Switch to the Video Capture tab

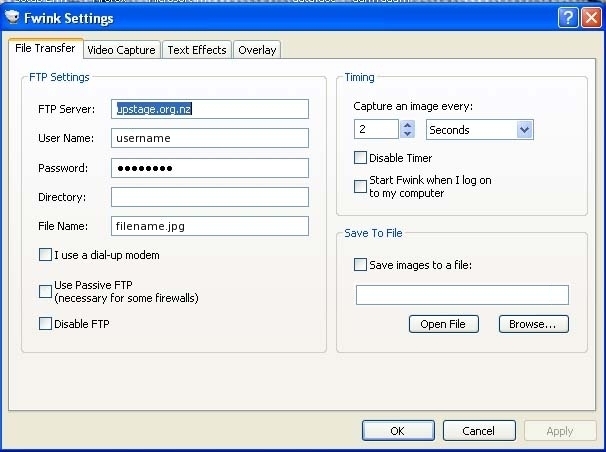(x=121, y=50)
